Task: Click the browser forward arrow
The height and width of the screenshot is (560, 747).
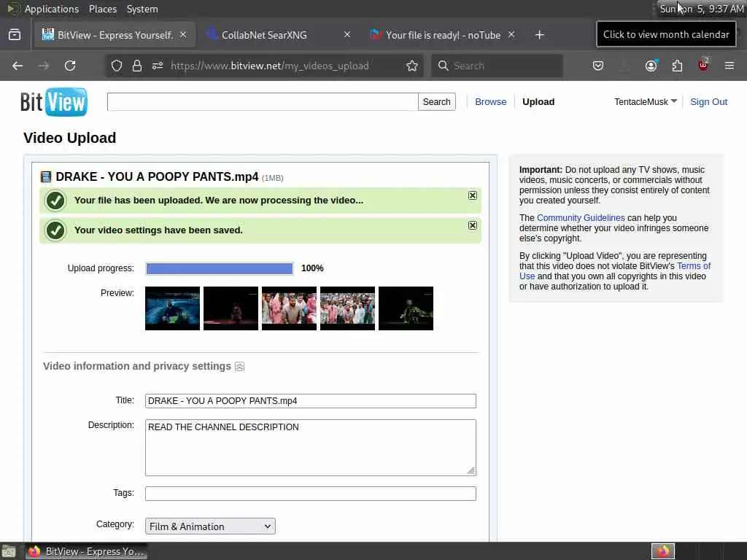Action: [x=44, y=66]
